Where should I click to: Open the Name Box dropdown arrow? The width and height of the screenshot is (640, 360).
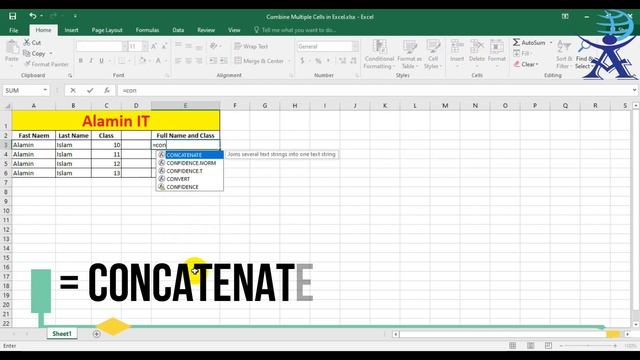[45, 90]
